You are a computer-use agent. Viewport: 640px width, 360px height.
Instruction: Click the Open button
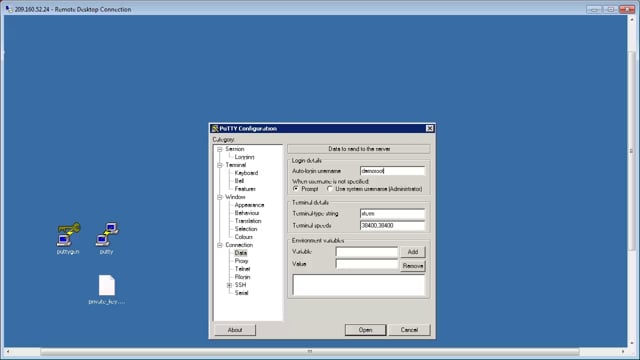tap(365, 330)
